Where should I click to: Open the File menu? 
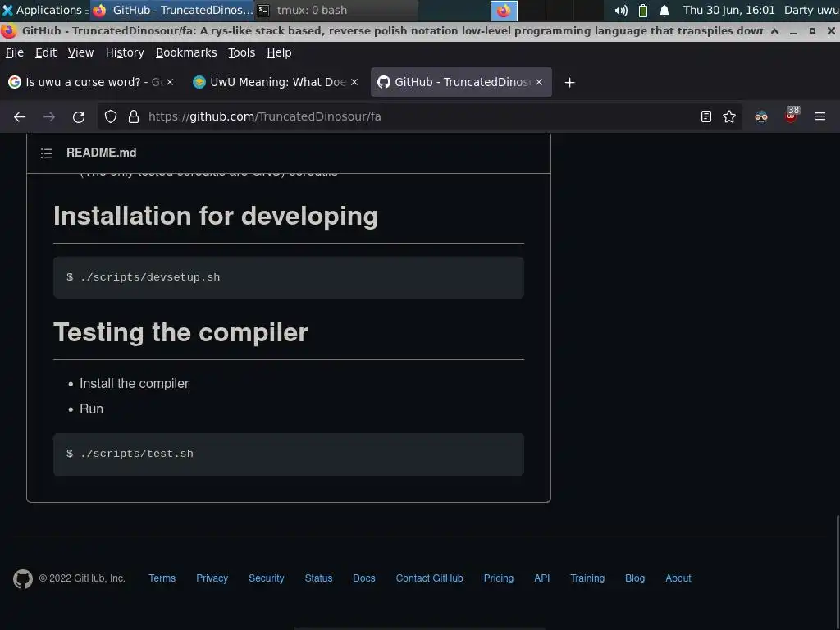(x=15, y=52)
